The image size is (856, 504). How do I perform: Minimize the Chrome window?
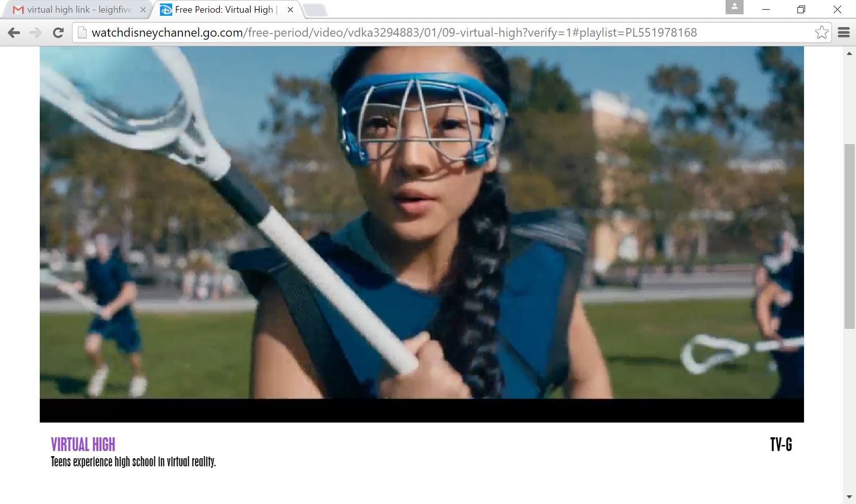tap(766, 10)
